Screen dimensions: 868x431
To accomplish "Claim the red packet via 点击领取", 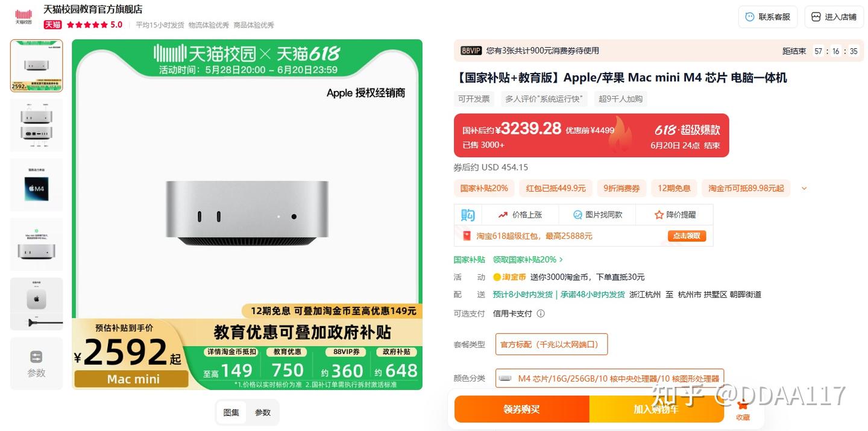I will click(x=687, y=236).
